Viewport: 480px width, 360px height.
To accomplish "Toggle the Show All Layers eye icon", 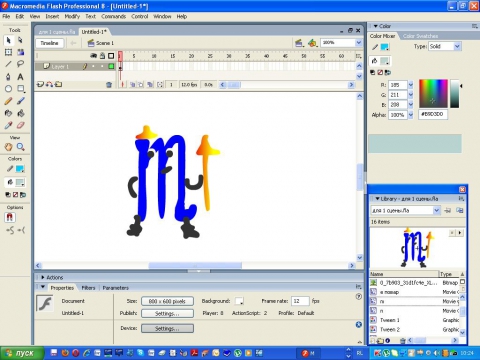I will [x=94, y=56].
